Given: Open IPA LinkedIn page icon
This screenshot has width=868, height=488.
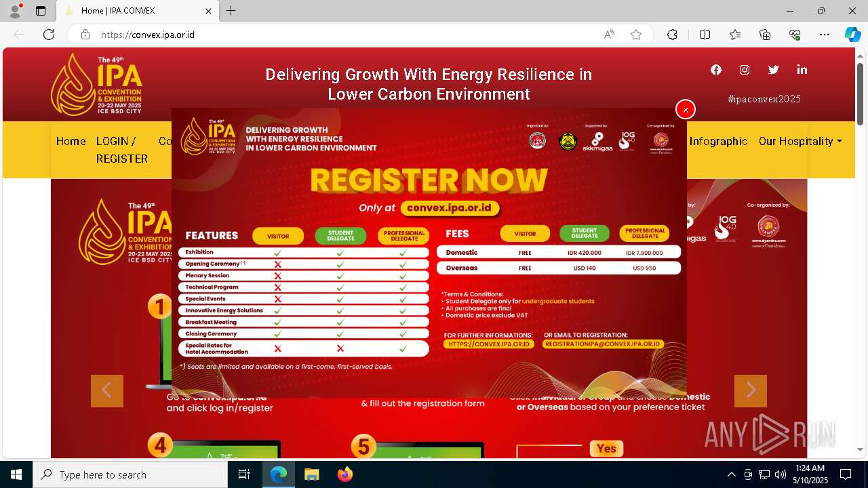Looking at the screenshot, I should click(802, 70).
